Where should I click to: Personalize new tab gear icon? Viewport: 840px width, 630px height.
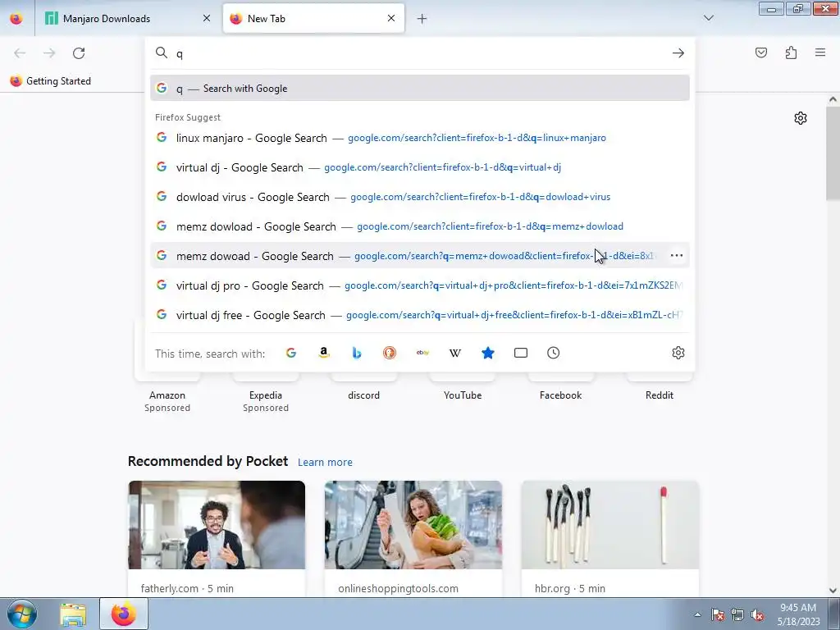[801, 118]
